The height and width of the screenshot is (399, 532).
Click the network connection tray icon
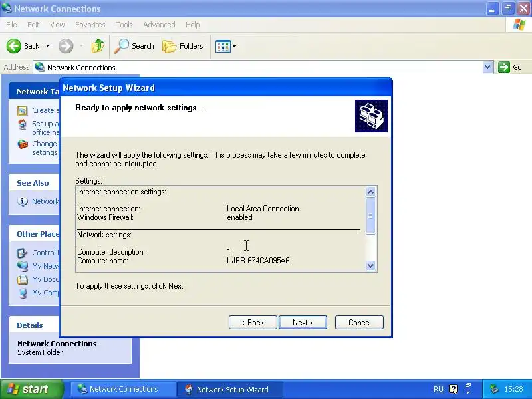493,389
